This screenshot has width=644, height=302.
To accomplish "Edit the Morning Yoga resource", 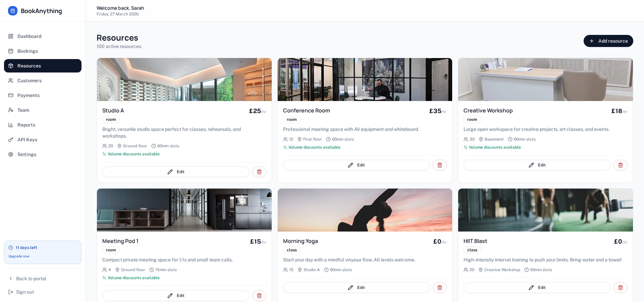I will [x=356, y=288].
